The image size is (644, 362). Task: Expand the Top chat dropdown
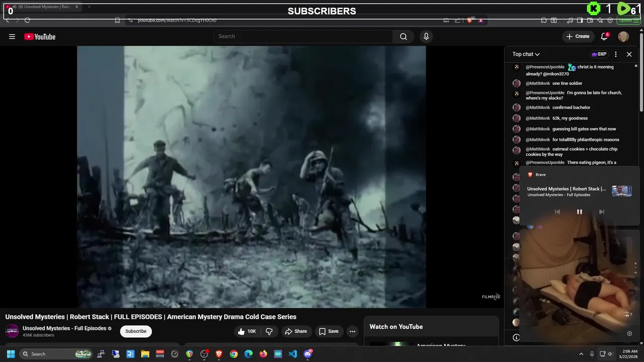pos(526,54)
